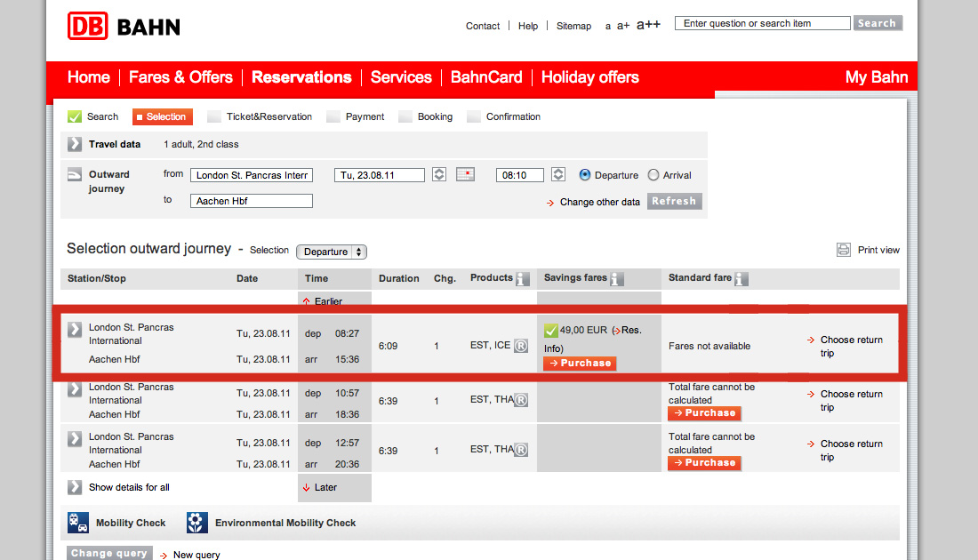Select the Arrival radio button
The image size is (978, 560).
pos(653,175)
